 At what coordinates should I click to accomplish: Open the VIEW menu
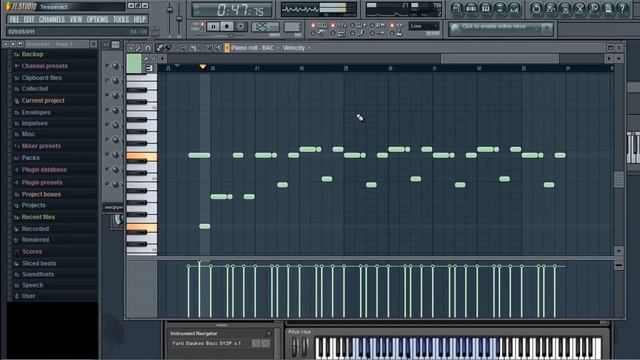(x=76, y=20)
